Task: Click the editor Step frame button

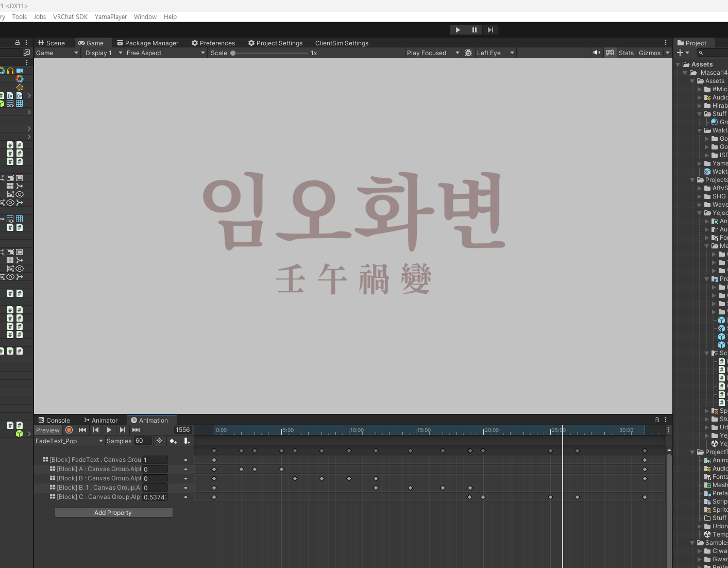Action: pyautogui.click(x=490, y=30)
